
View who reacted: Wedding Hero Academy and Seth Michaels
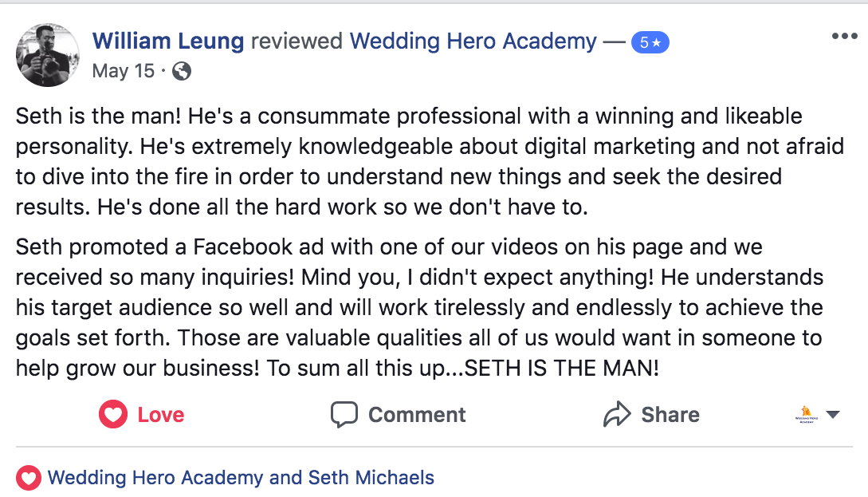[241, 479]
